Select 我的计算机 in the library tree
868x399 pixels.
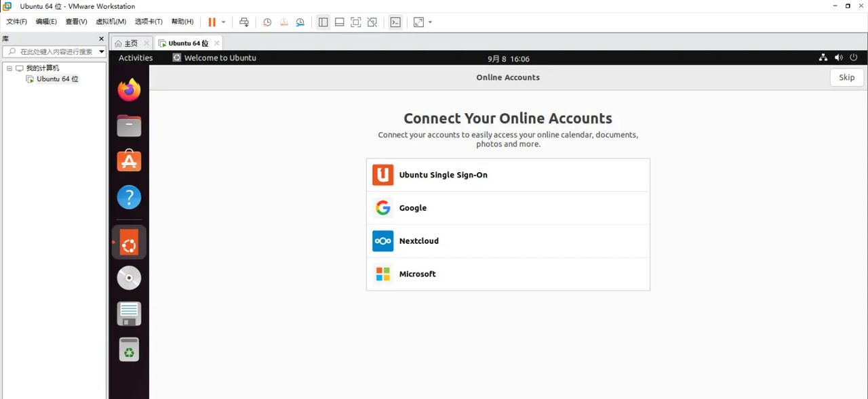[x=42, y=68]
